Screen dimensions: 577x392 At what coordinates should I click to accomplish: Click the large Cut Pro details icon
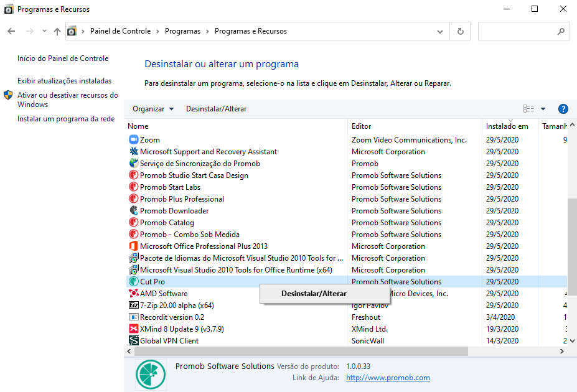pos(151,375)
